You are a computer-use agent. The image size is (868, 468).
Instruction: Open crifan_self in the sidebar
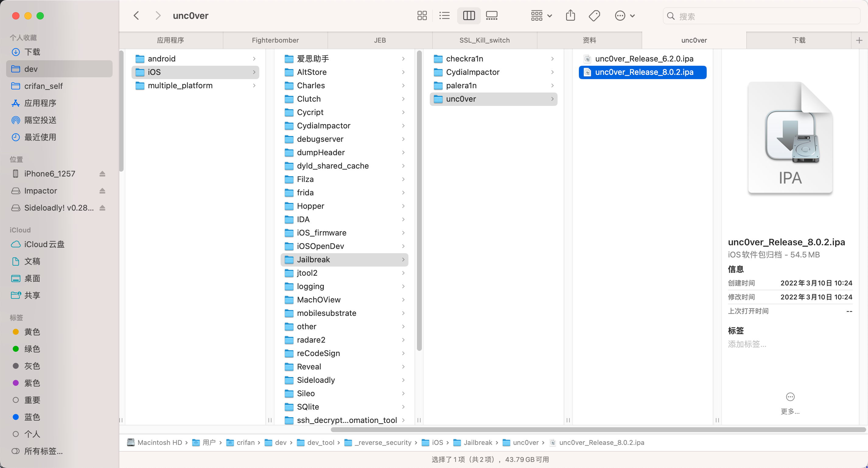pyautogui.click(x=59, y=86)
